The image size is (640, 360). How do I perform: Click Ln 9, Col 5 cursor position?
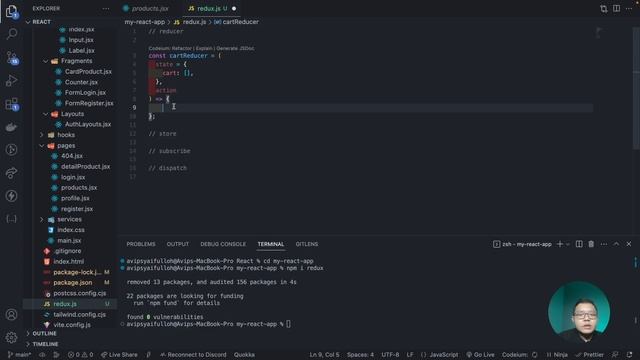coord(324,355)
